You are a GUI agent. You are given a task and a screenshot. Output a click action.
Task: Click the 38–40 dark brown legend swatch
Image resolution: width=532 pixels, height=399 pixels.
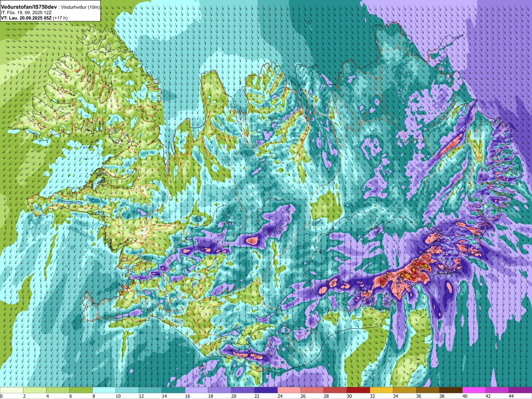[x=451, y=390]
